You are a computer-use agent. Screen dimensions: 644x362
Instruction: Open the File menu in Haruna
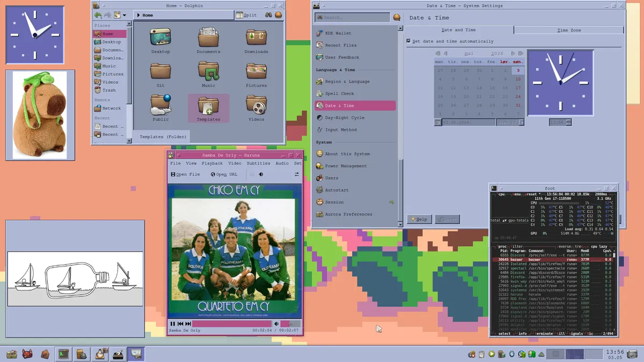pyautogui.click(x=175, y=163)
